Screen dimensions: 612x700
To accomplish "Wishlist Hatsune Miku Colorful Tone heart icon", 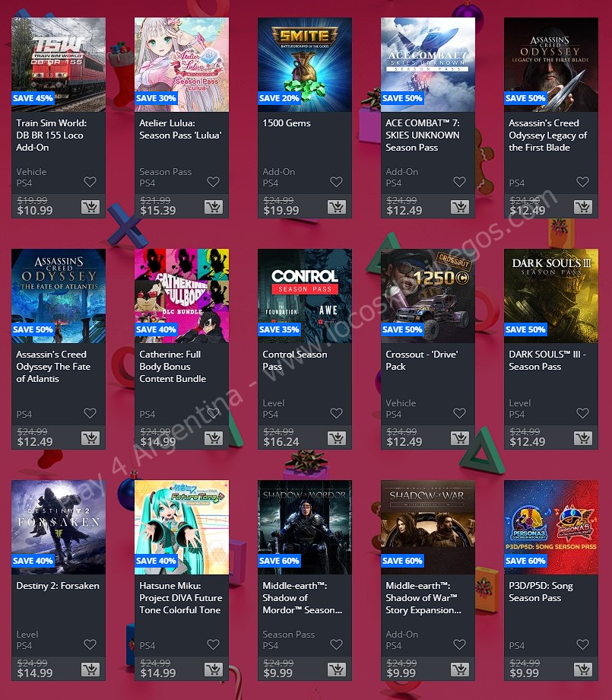I will tap(213, 644).
